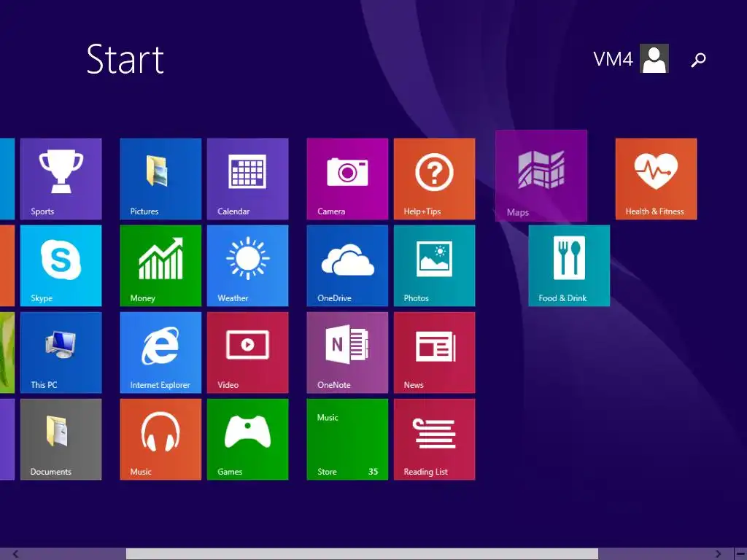747x560 pixels.
Task: Open the Calendar tile
Action: [x=248, y=179]
